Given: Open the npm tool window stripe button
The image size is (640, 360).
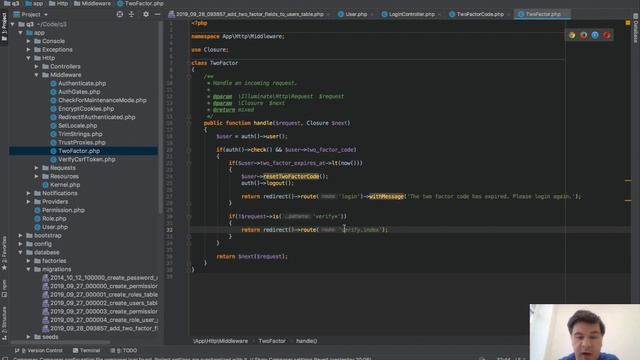Looking at the screenshot, I should 4,288.
